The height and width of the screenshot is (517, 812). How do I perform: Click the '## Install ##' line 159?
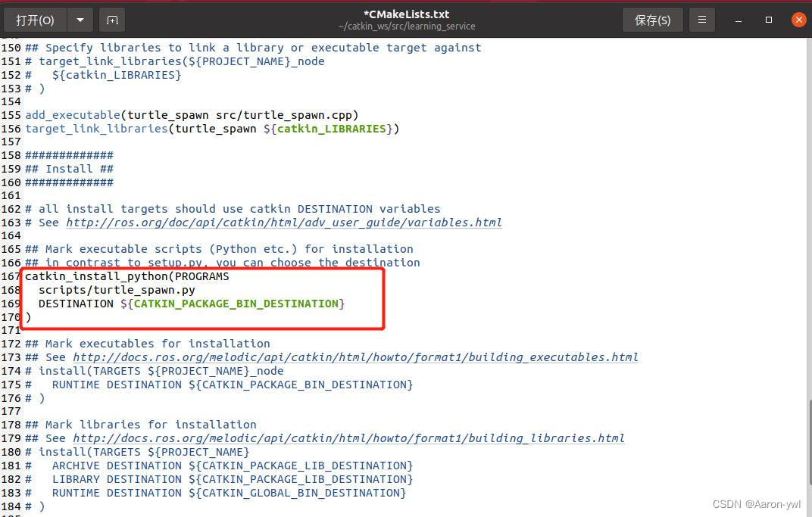[70, 169]
